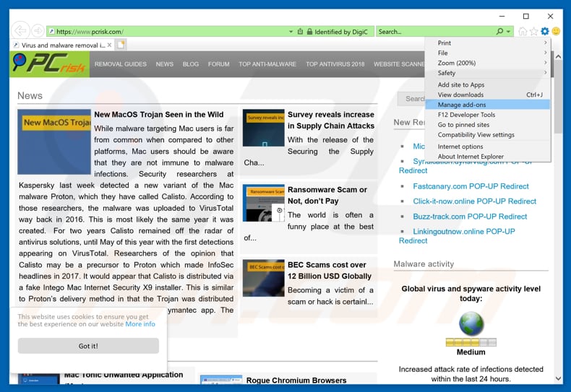Click the Got it! cookie button

point(88,346)
